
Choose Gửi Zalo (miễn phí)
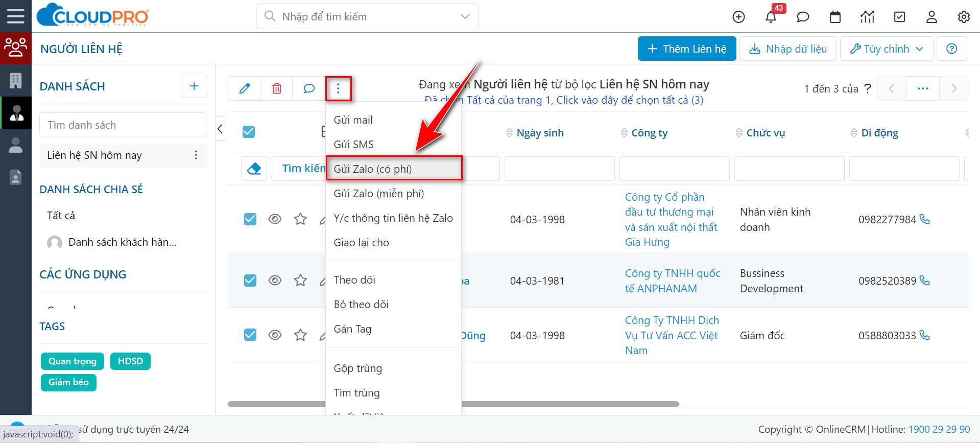pos(393,194)
